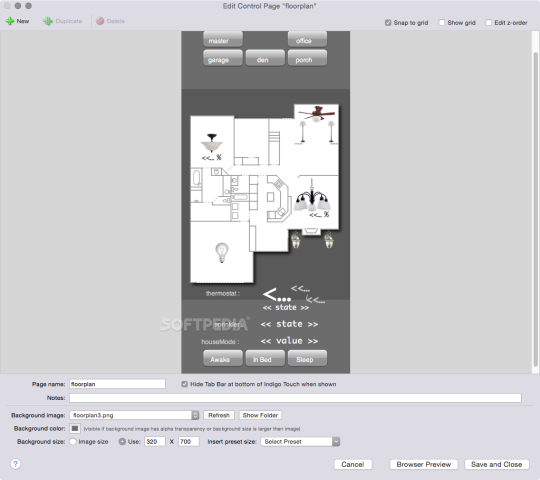Viewport: 540px width, 480px height.
Task: Click the Cancel button
Action: click(x=353, y=465)
